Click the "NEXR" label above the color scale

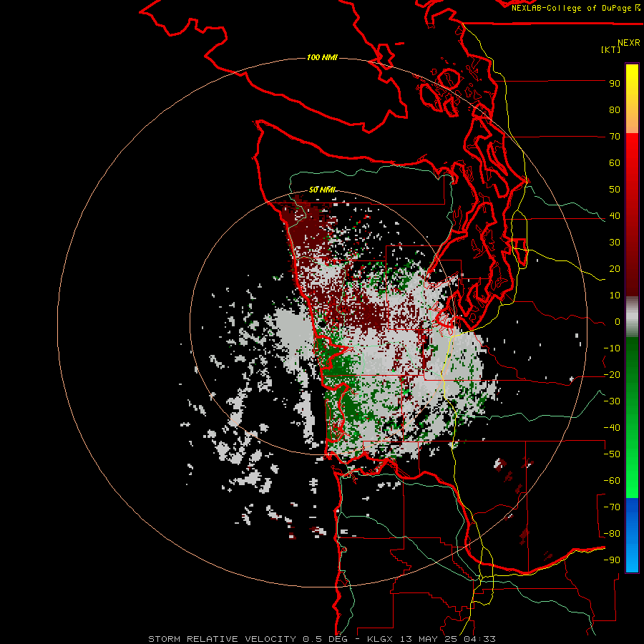(x=628, y=43)
